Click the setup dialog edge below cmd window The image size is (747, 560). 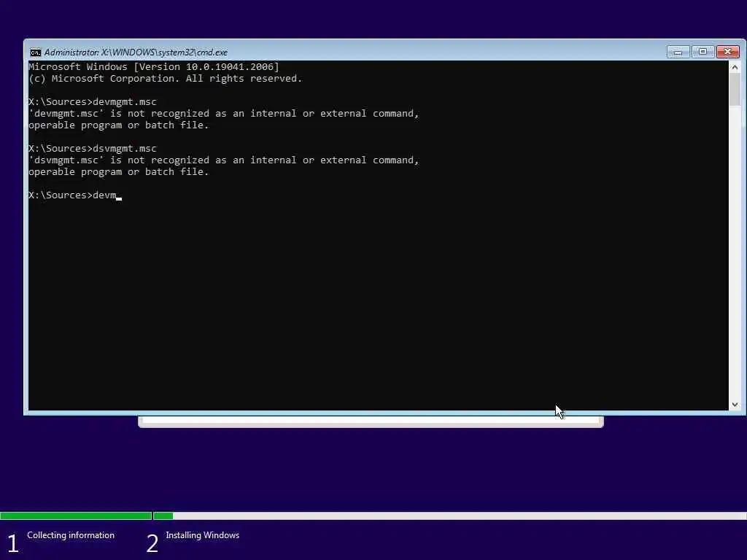click(371, 421)
